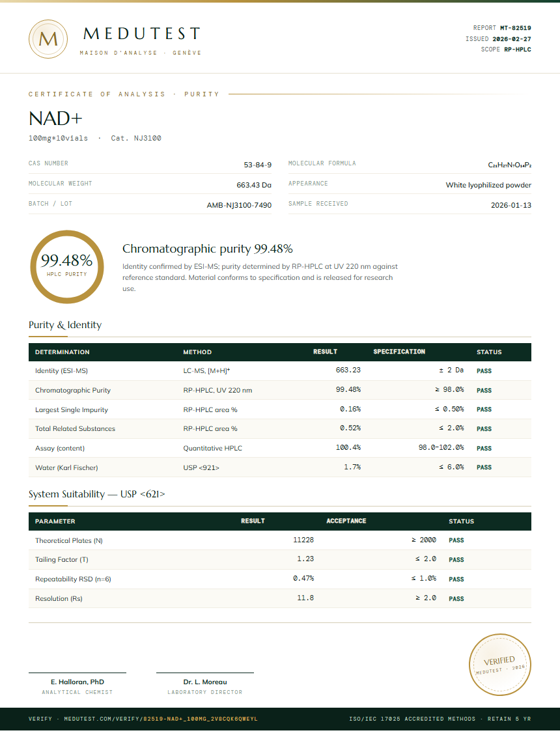Select largest impurity result 0.16%

point(350,409)
